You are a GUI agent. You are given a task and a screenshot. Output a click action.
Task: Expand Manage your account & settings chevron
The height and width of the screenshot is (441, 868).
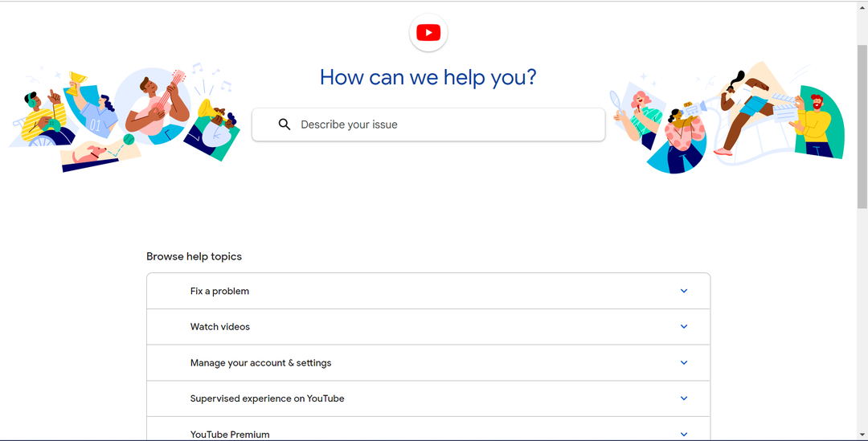(x=684, y=363)
